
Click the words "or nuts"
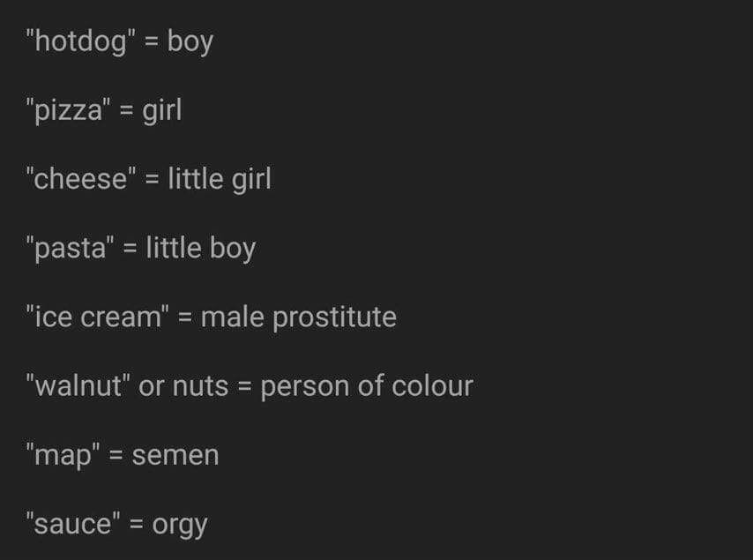coord(183,385)
